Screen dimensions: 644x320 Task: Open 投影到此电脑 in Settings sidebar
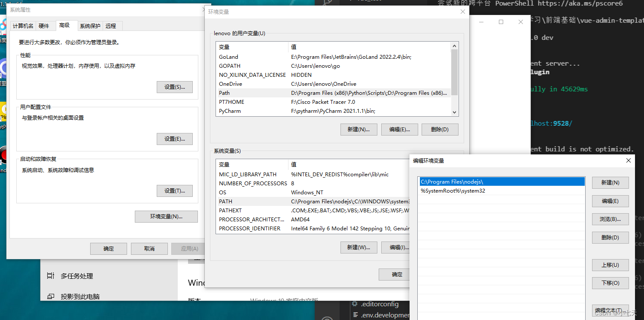80,296
